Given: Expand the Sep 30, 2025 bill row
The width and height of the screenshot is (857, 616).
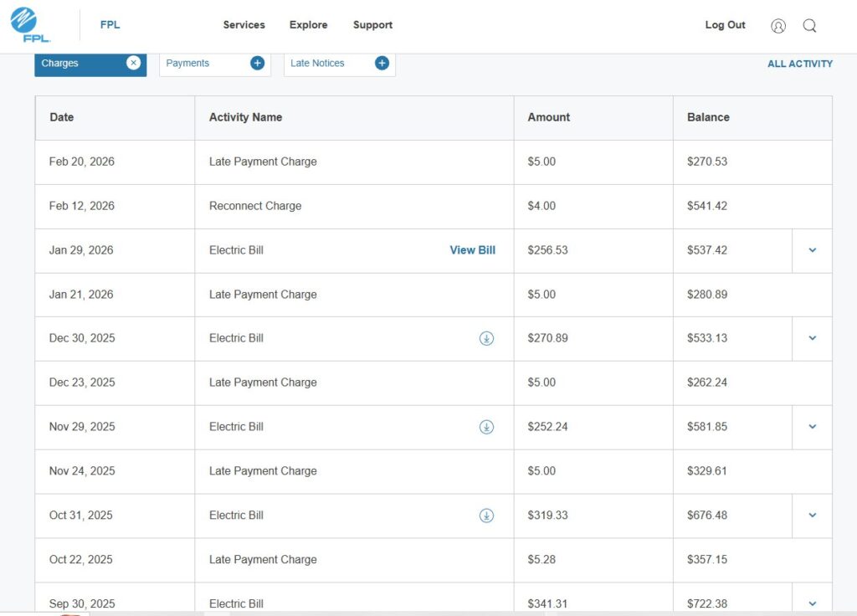Looking at the screenshot, I should coord(812,603).
